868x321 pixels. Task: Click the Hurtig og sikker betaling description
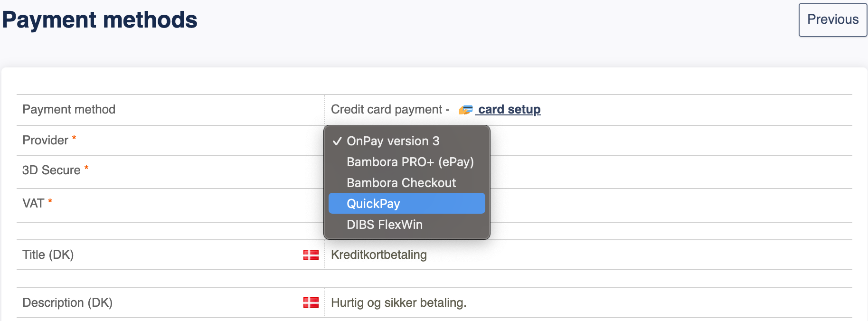coord(399,302)
